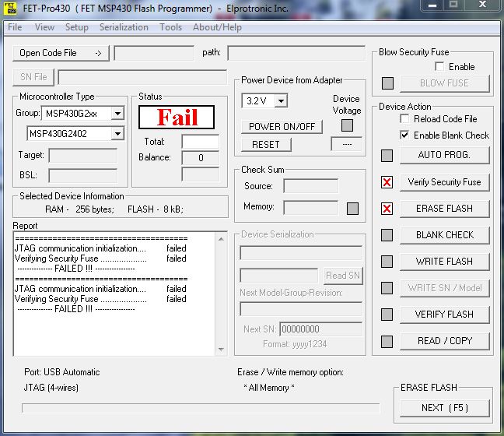Open the microcontroller Group dropdown
The width and height of the screenshot is (504, 436).
[x=117, y=114]
